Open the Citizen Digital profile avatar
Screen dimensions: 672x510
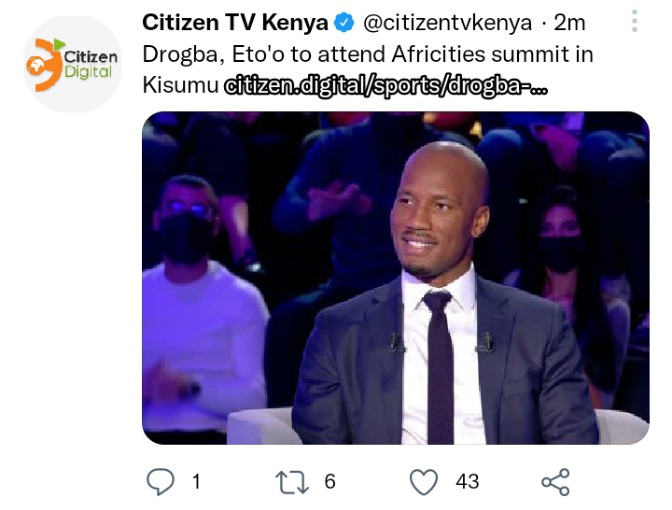73,64
